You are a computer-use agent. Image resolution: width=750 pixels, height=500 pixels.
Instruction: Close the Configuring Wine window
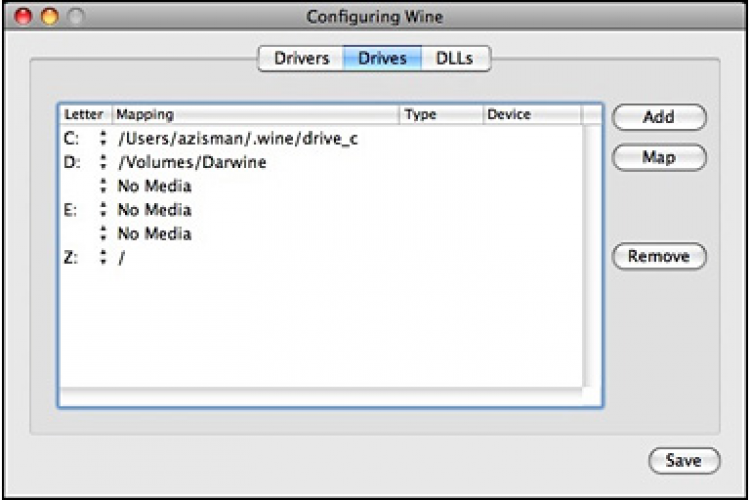point(23,17)
